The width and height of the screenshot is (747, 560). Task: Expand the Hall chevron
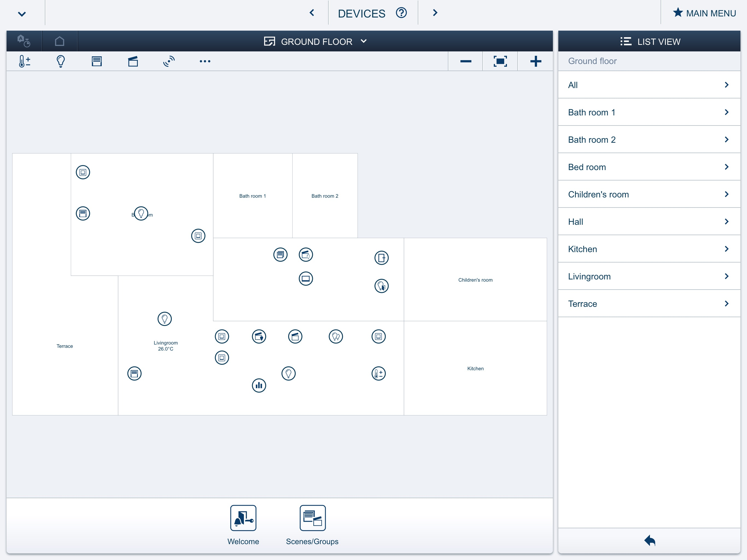[727, 221]
